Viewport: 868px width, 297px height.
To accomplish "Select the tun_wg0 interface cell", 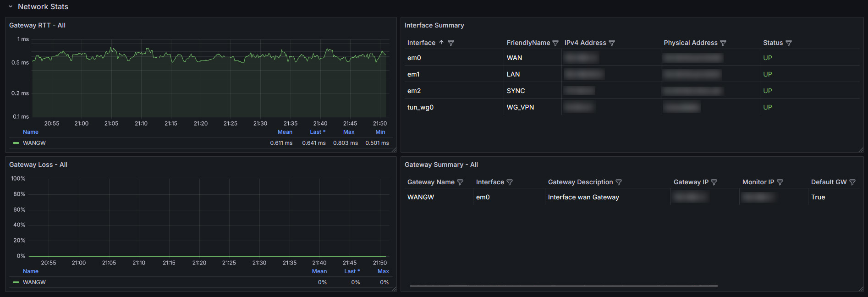I will point(454,107).
